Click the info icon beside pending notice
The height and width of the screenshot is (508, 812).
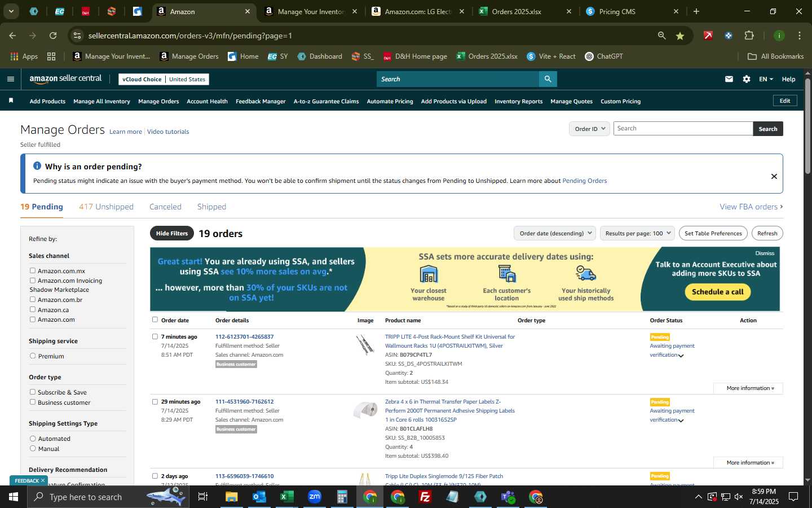coord(37,166)
